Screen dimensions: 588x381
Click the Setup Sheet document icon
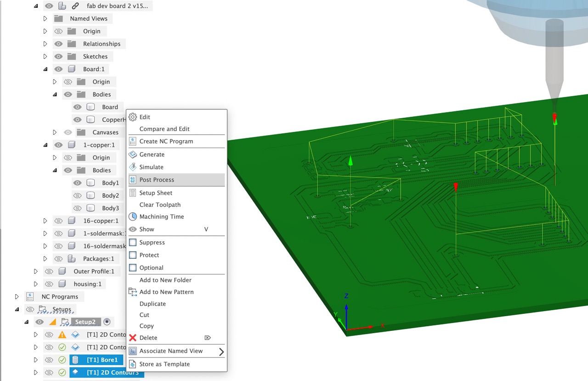[133, 193]
